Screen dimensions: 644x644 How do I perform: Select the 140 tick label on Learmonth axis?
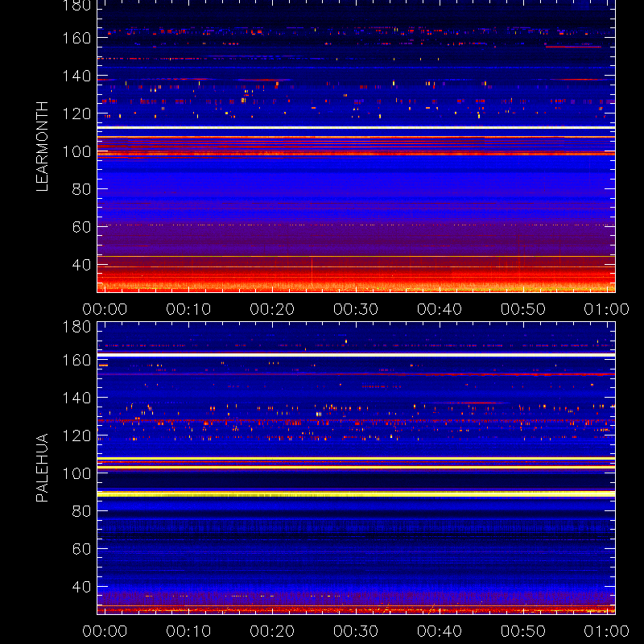(76, 76)
